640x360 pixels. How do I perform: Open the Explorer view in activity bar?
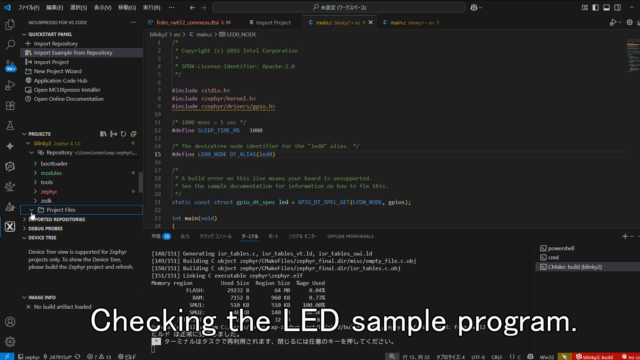pos(10,25)
